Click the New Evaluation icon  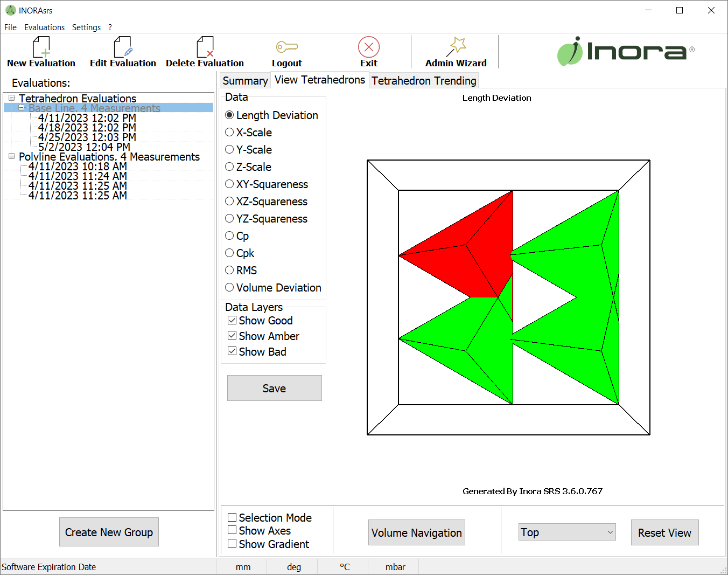[x=41, y=47]
